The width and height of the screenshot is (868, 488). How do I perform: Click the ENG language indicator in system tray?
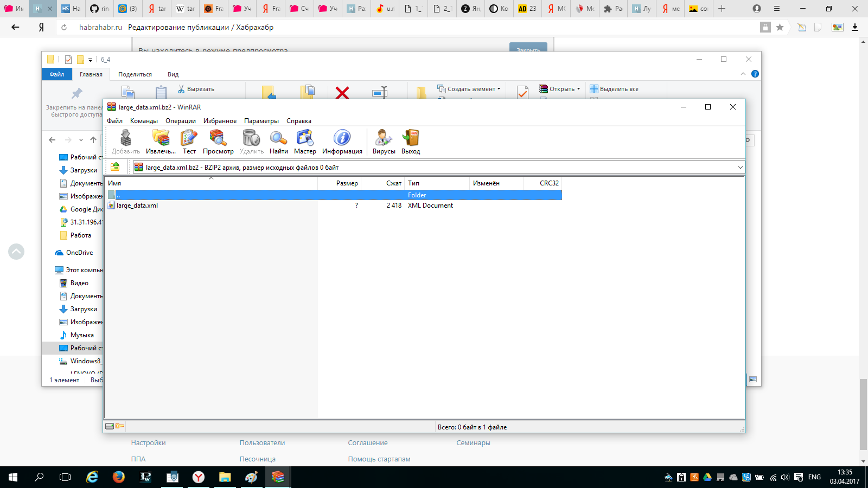[814, 477]
